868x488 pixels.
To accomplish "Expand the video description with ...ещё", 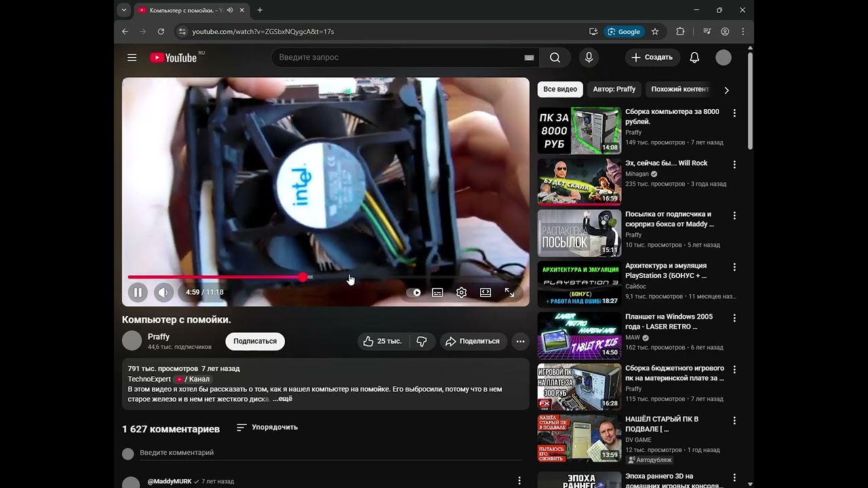I will 283,399.
